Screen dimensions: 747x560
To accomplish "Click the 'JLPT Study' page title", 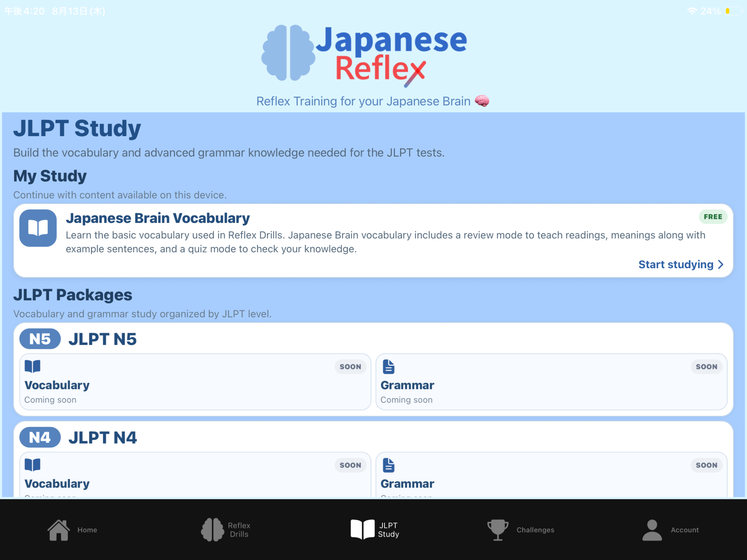I will tap(77, 129).
